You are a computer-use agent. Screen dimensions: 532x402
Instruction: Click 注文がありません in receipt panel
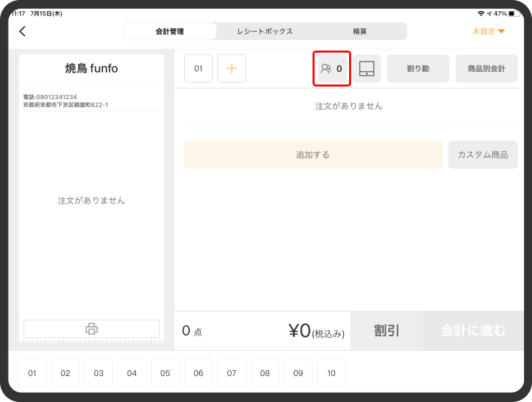coord(91,200)
